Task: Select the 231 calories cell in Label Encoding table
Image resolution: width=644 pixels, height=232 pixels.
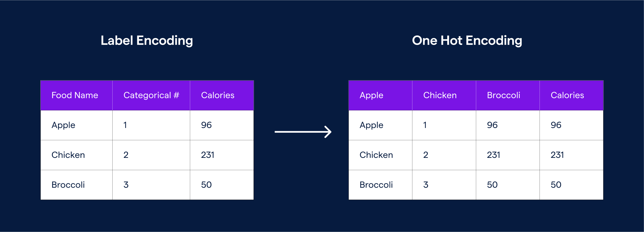Action: 208,155
